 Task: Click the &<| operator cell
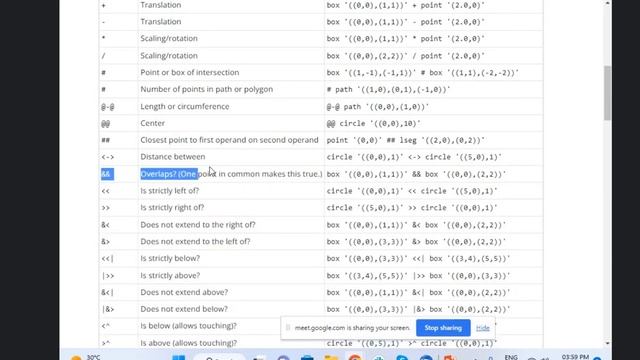[108, 293]
